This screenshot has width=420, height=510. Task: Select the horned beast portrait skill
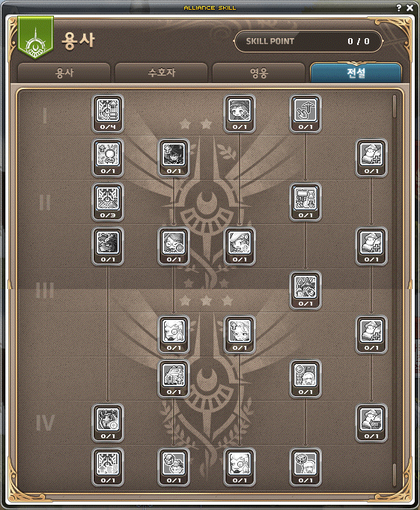[x=108, y=246]
